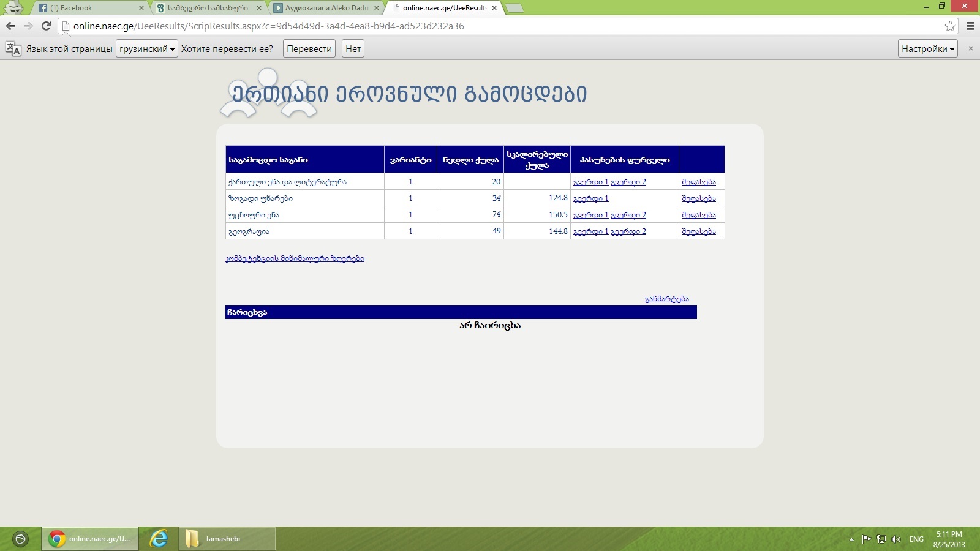Switch to the Аудиозаписи Aleko Dadu tab

[326, 8]
